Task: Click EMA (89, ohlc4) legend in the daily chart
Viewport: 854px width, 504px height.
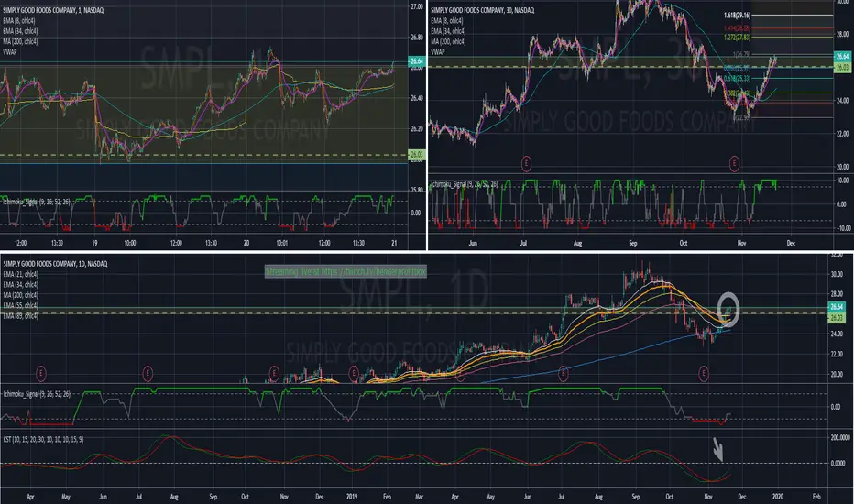Action: pos(20,316)
